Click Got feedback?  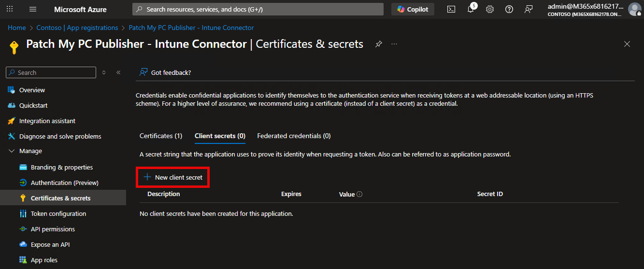click(x=165, y=72)
